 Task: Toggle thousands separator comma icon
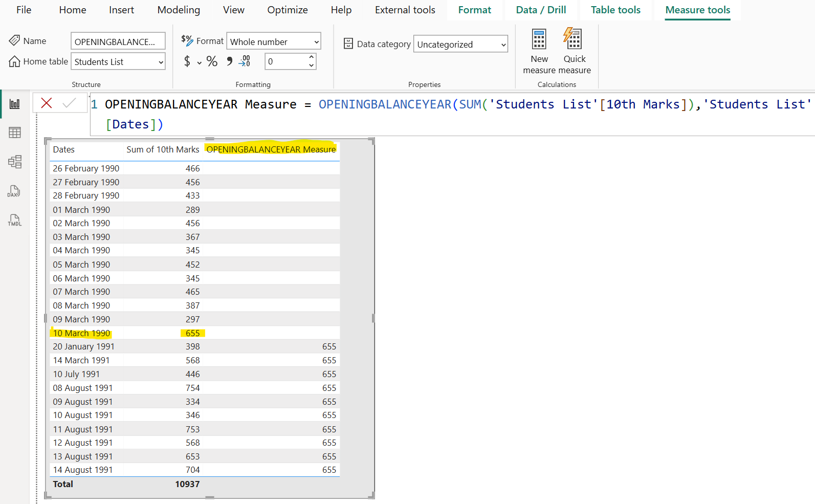click(x=229, y=61)
